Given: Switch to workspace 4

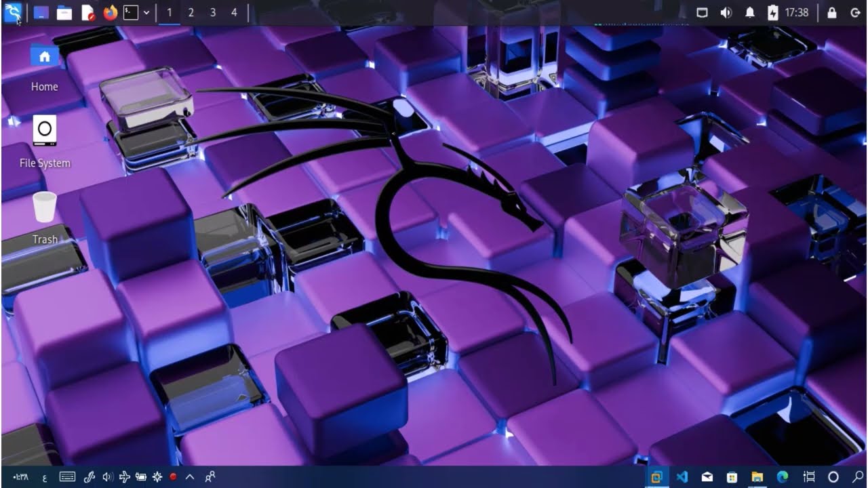Looking at the screenshot, I should tap(235, 12).
